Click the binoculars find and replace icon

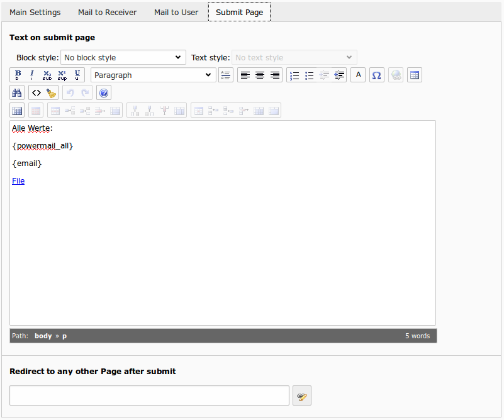pos(17,93)
